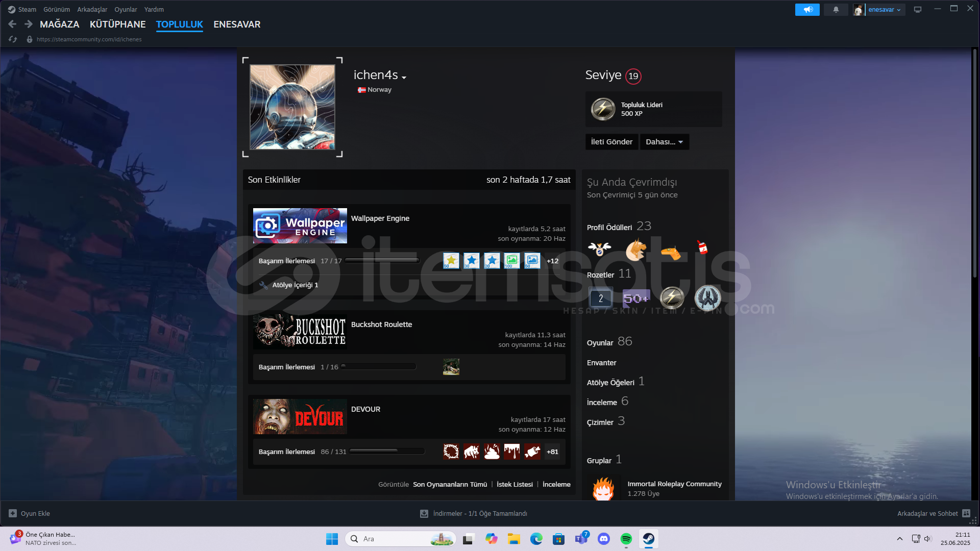The height and width of the screenshot is (551, 980).
Task: Open the blue emblem badge under Rozetler
Action: pos(707,298)
